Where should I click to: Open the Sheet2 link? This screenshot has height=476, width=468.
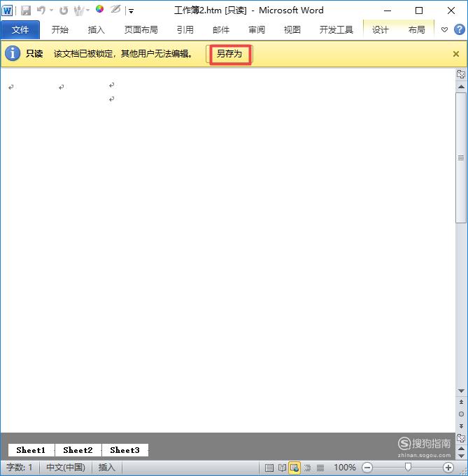point(78,450)
